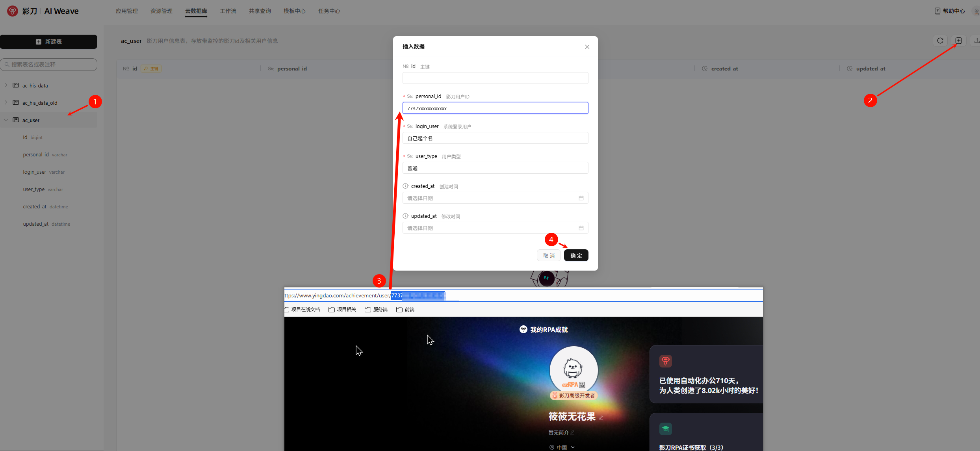Click edit pencil beside 筱筱无花果
The height and width of the screenshot is (451, 980).
tap(601, 418)
